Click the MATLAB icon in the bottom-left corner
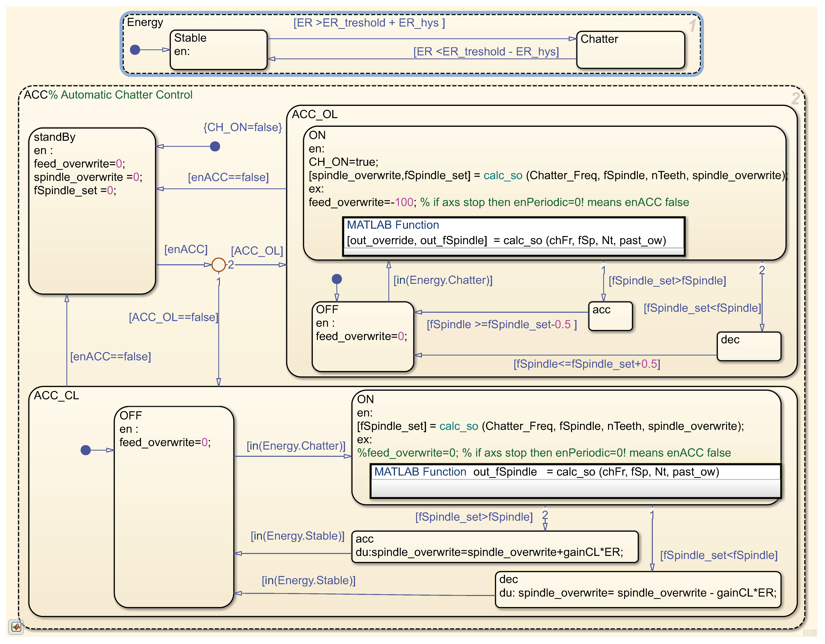 click(16, 627)
